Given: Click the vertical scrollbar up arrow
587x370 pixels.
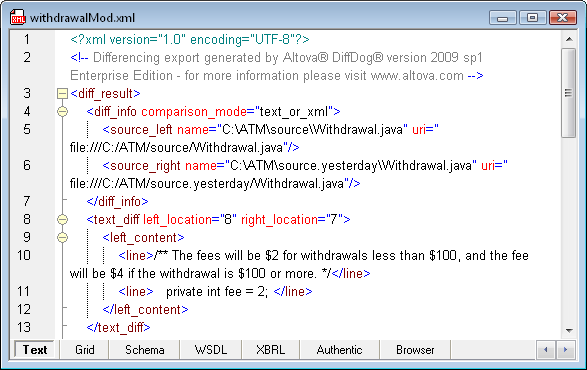Looking at the screenshot, I should [569, 39].
